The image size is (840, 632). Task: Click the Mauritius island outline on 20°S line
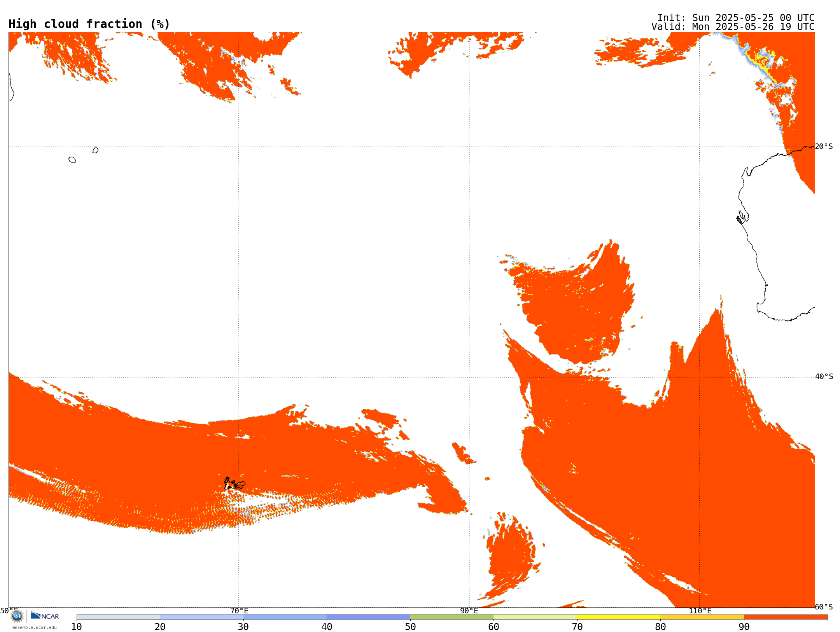click(x=95, y=150)
